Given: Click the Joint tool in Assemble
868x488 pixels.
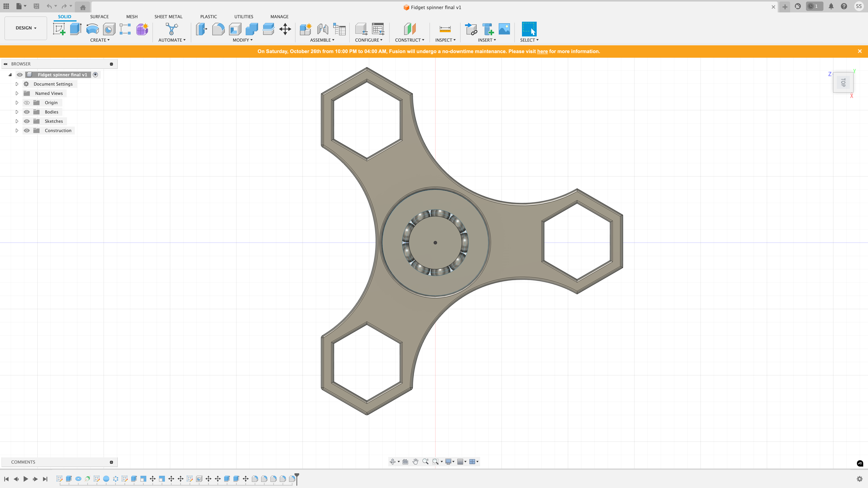Looking at the screenshot, I should tap(322, 29).
